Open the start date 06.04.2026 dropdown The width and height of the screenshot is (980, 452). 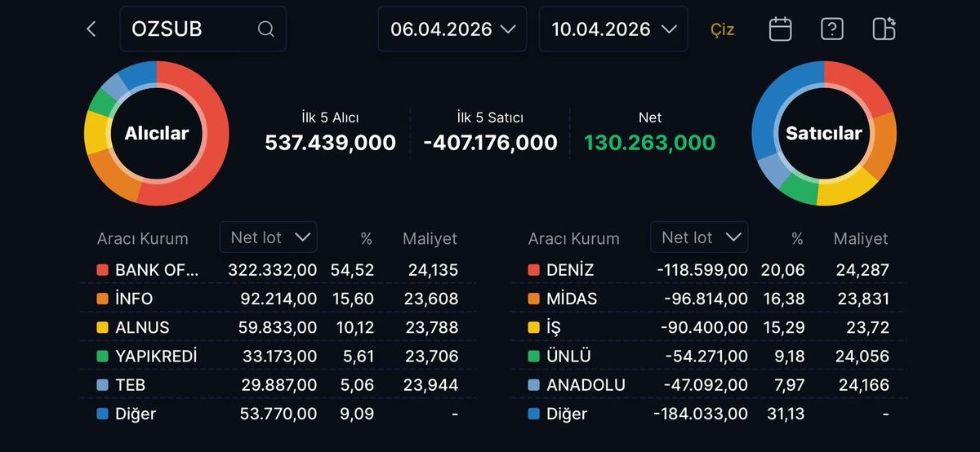pos(452,29)
